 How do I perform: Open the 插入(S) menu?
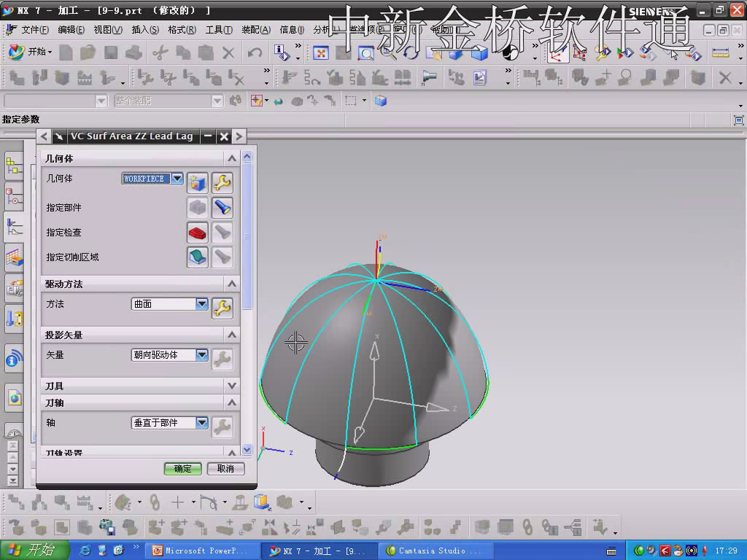click(145, 30)
